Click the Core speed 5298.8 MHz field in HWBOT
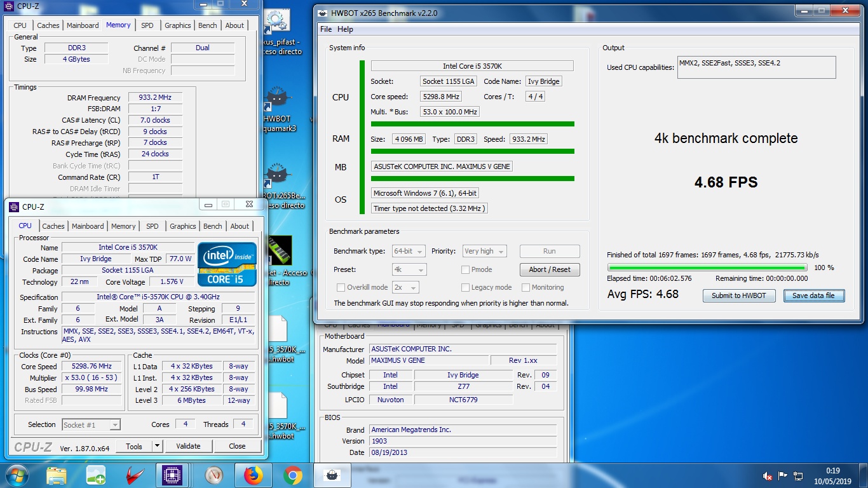Viewport: 868px width, 488px height. point(441,97)
